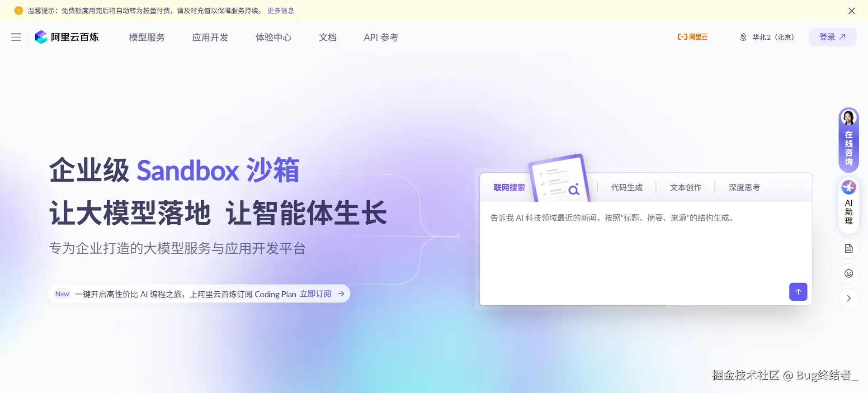The width and height of the screenshot is (868, 393).
Task: Click the 企业级 Sandbox 沙箱 headline
Action: tap(174, 170)
